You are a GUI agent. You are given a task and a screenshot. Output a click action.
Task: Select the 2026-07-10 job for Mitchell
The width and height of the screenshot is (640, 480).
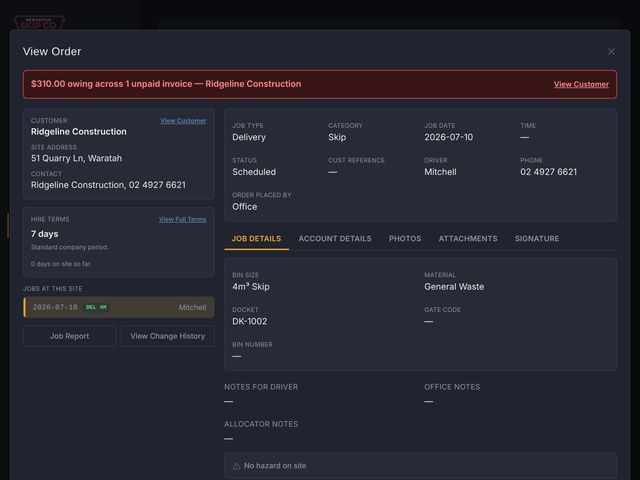coord(119,307)
